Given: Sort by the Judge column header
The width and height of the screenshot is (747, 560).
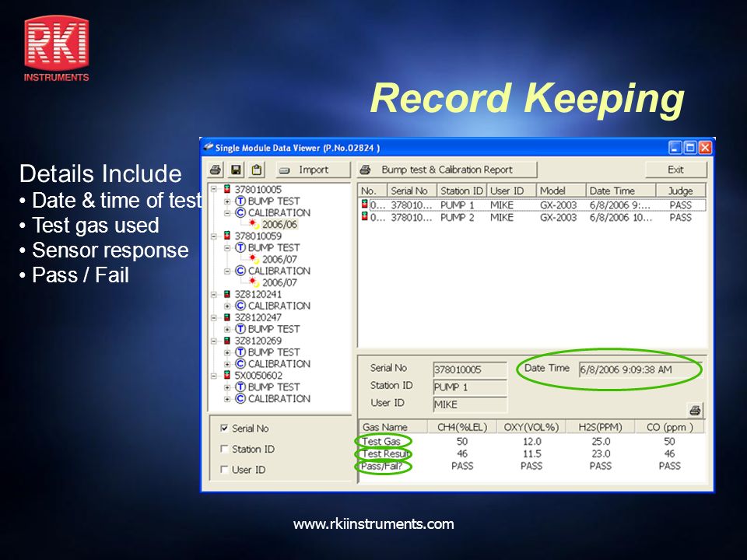Looking at the screenshot, I should (x=681, y=191).
